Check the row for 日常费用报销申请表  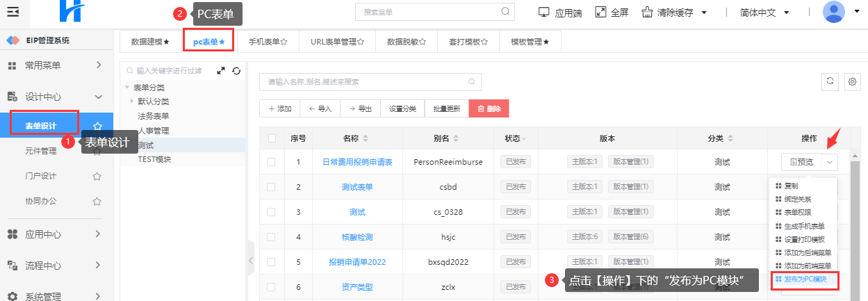[272, 162]
